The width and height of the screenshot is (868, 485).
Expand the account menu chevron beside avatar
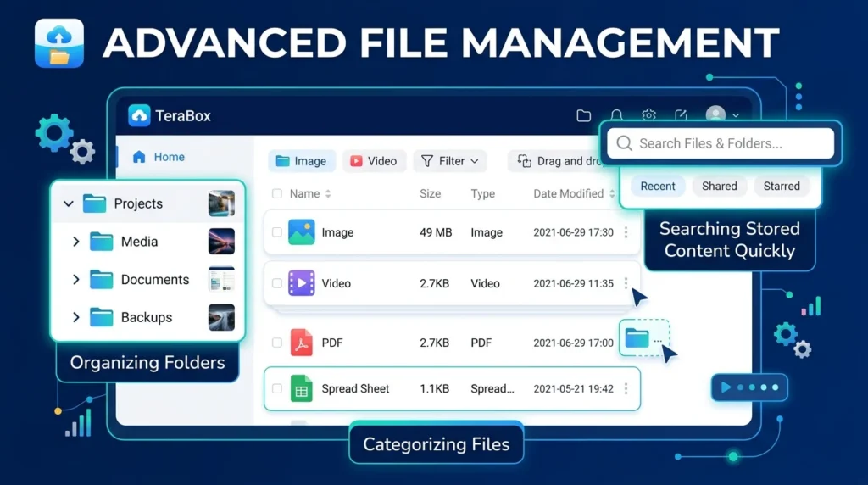coord(736,115)
